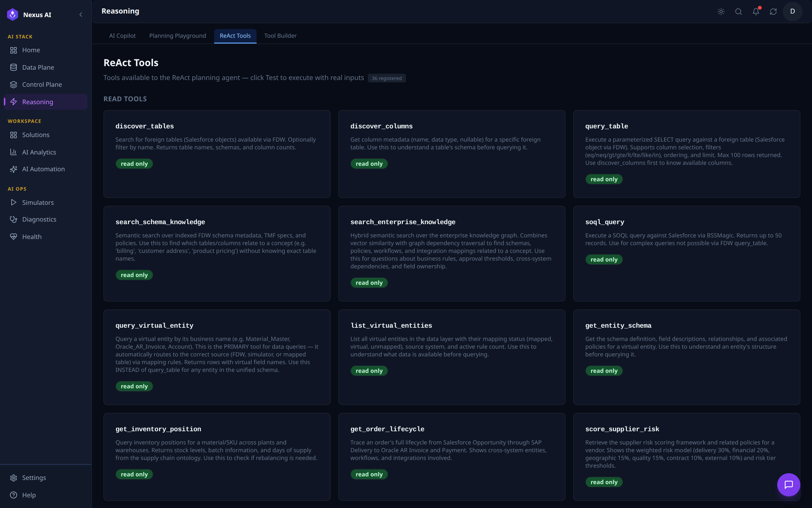Click the Reasoning lightning icon
The image size is (812, 508).
coord(14,102)
